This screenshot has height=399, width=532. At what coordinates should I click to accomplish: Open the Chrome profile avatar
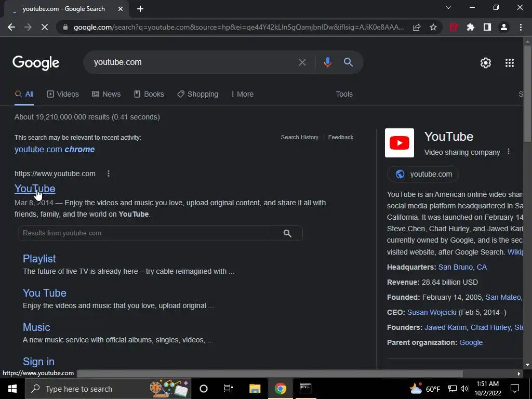tap(504, 27)
